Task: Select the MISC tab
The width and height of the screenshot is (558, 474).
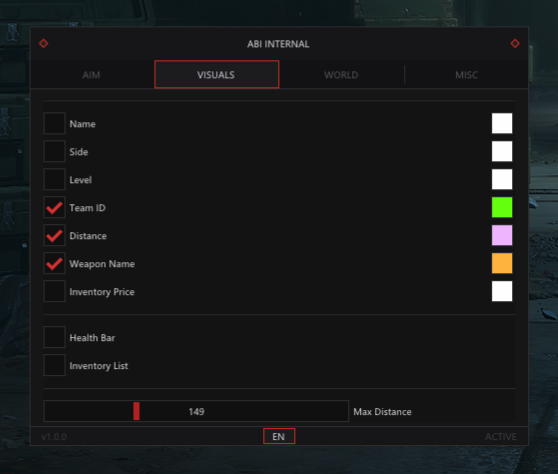Action: click(466, 75)
